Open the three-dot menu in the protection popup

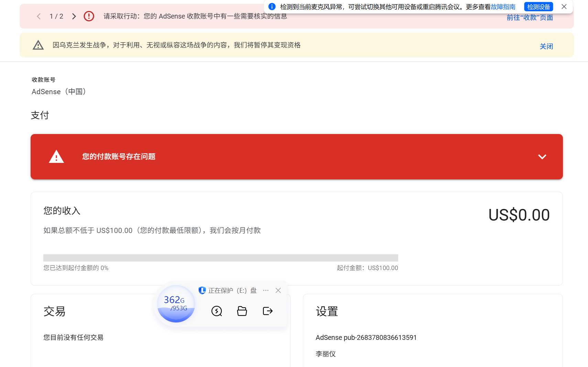click(x=265, y=290)
